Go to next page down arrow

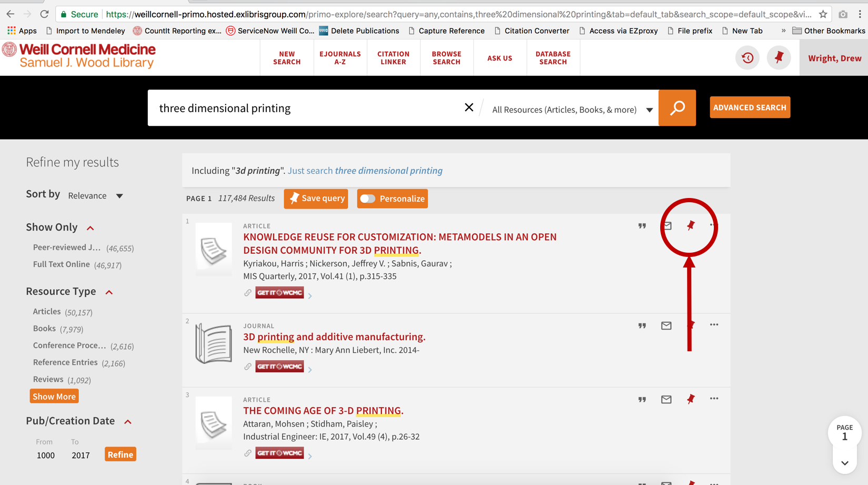845,463
